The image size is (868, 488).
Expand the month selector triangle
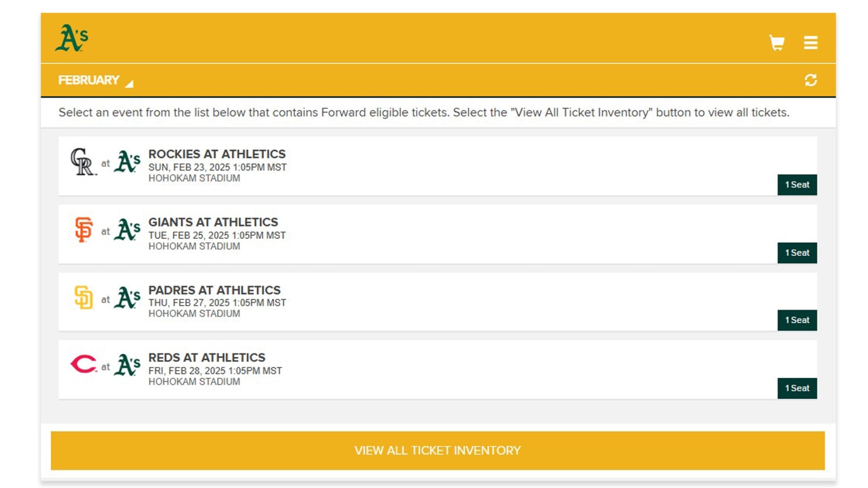(x=131, y=83)
